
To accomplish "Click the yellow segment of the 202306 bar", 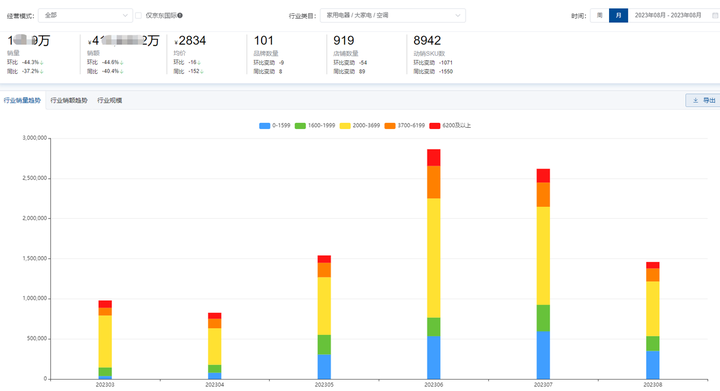I will point(433,258).
